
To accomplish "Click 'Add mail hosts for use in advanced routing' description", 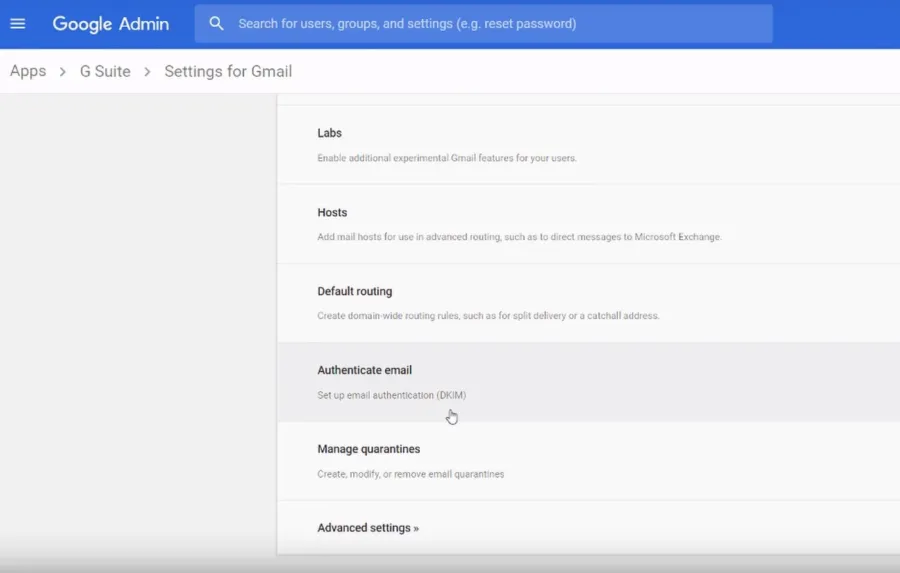I will [519, 237].
